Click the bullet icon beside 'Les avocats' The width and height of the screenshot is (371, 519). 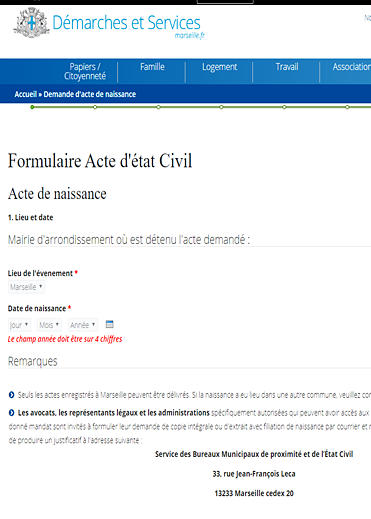point(11,413)
